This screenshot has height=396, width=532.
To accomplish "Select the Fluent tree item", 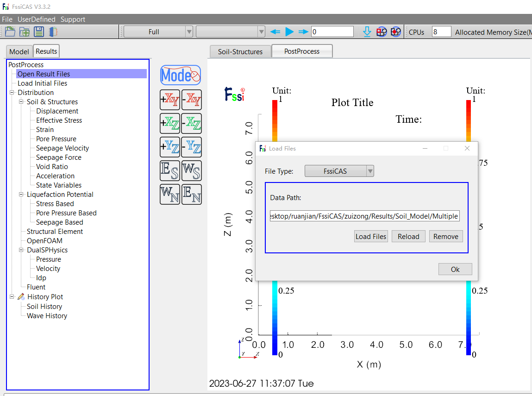I will [36, 287].
